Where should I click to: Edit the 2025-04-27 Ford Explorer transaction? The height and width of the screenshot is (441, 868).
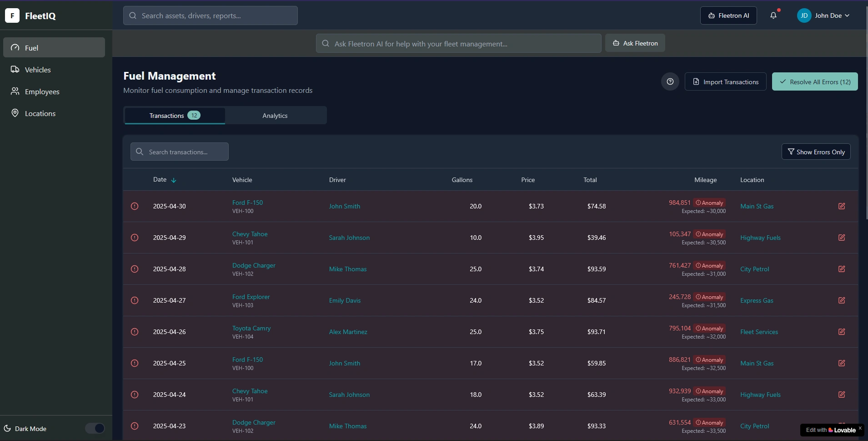pyautogui.click(x=842, y=300)
